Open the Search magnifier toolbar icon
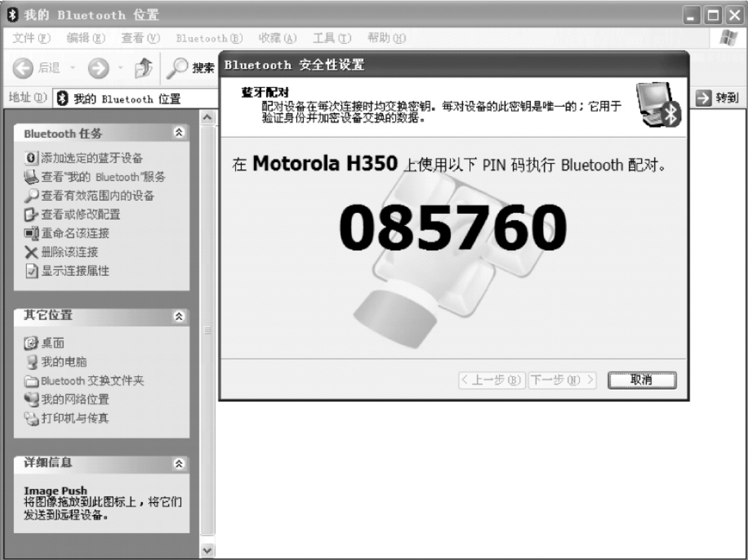748x560 pixels. (177, 67)
